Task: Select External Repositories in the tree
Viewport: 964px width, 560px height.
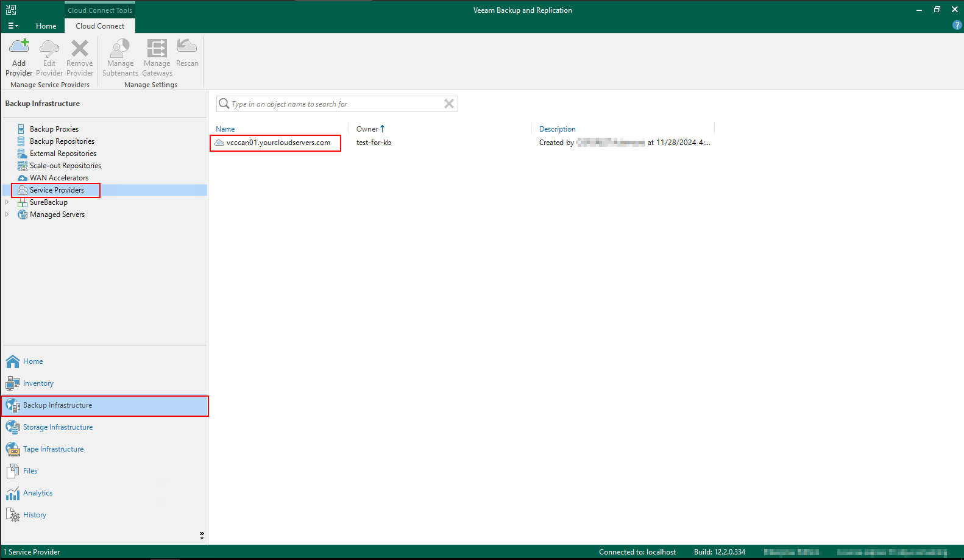Action: (63, 154)
